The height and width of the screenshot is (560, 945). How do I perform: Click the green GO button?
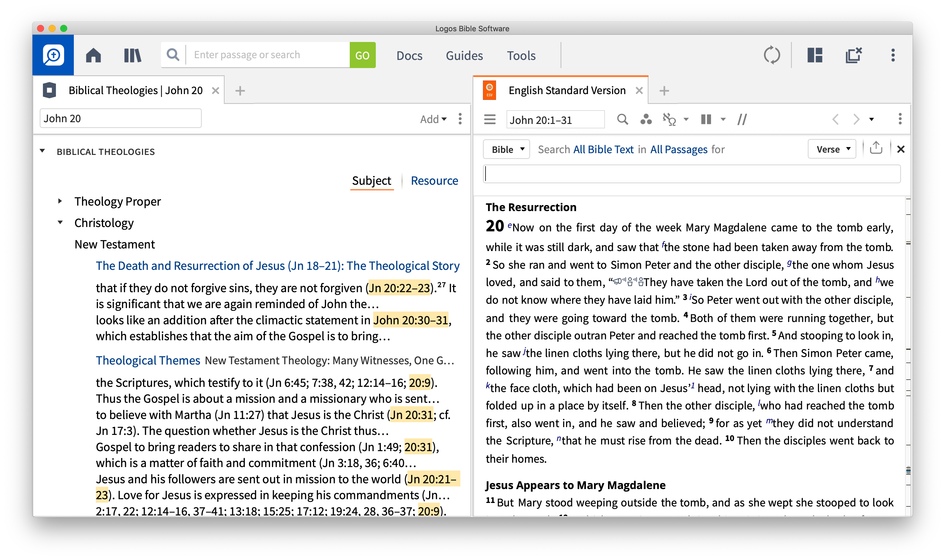pyautogui.click(x=362, y=55)
